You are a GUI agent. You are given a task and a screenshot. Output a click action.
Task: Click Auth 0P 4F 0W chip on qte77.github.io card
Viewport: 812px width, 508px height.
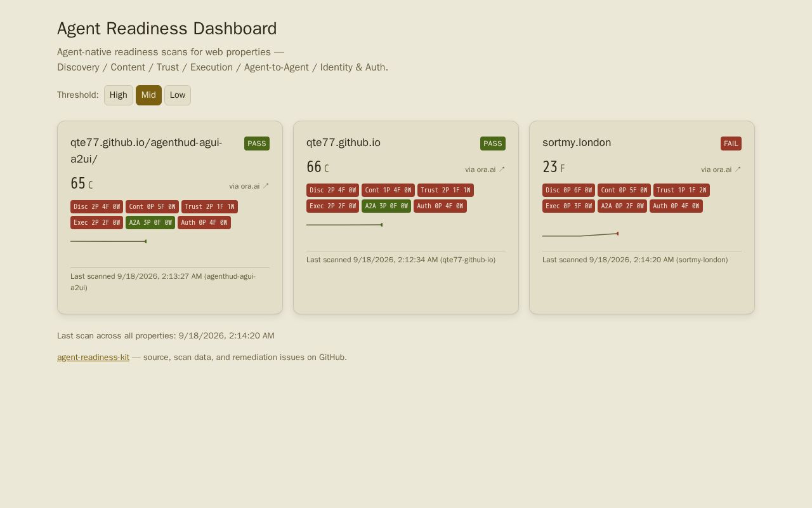[440, 206]
